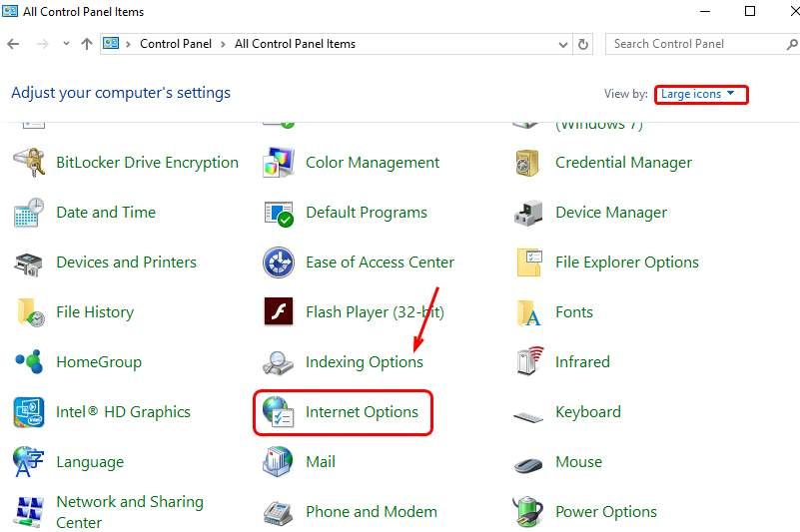Open the Internet Options link
The image size is (800, 532).
point(362,411)
